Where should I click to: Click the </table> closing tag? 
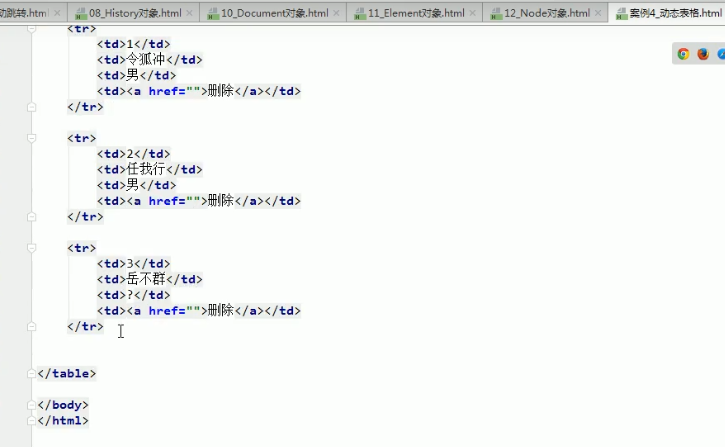[67, 374]
